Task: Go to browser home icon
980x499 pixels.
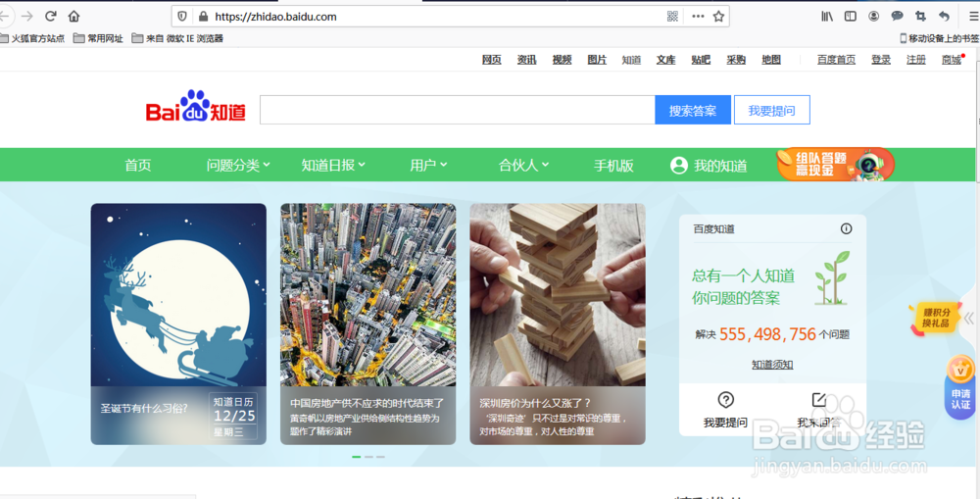Action: pos(73,17)
